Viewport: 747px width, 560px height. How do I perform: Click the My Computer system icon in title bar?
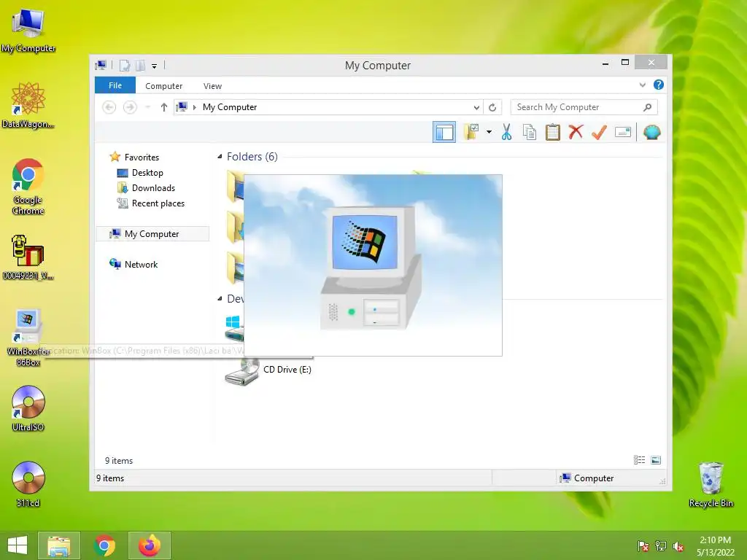(x=101, y=65)
